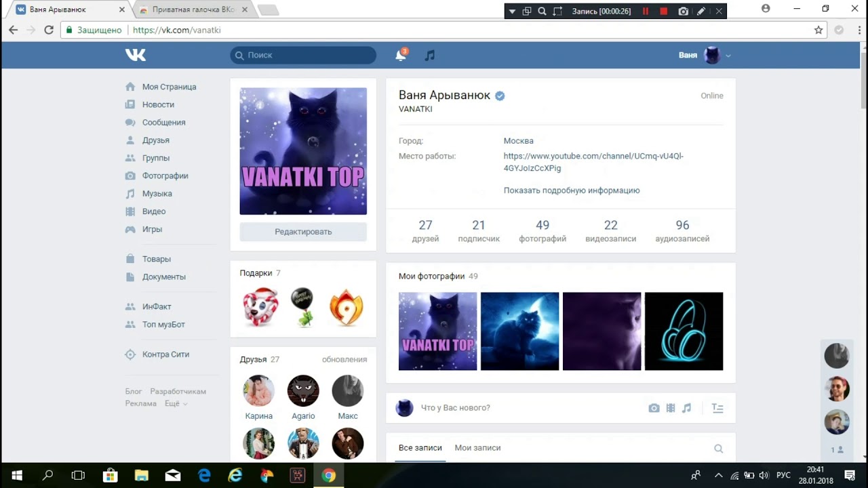Image resolution: width=868 pixels, height=488 pixels.
Task: Open the 96 аудиозаписей counter
Action: point(682,230)
